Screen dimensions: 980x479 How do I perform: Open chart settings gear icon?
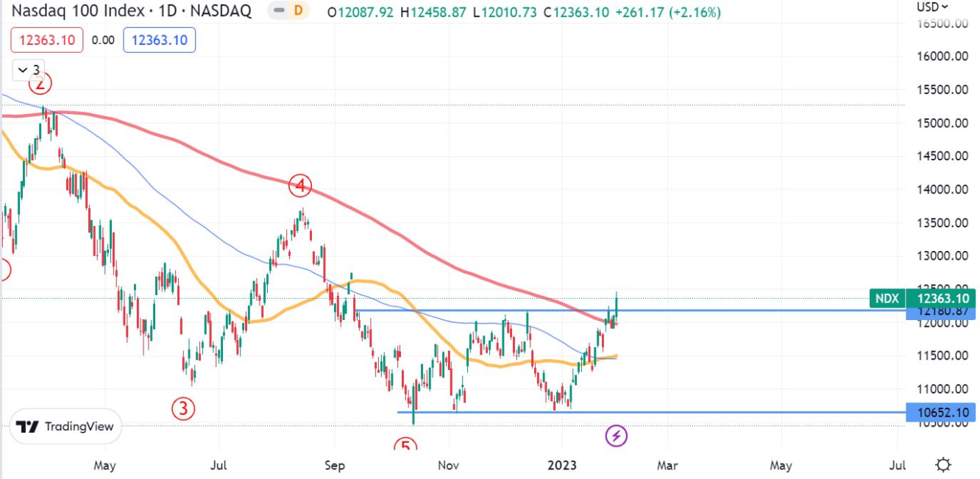(x=943, y=465)
